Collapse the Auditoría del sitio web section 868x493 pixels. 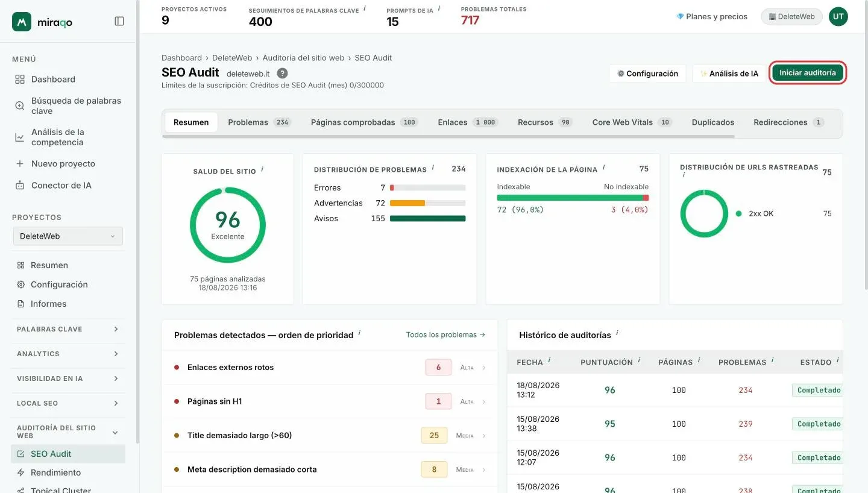coord(68,432)
